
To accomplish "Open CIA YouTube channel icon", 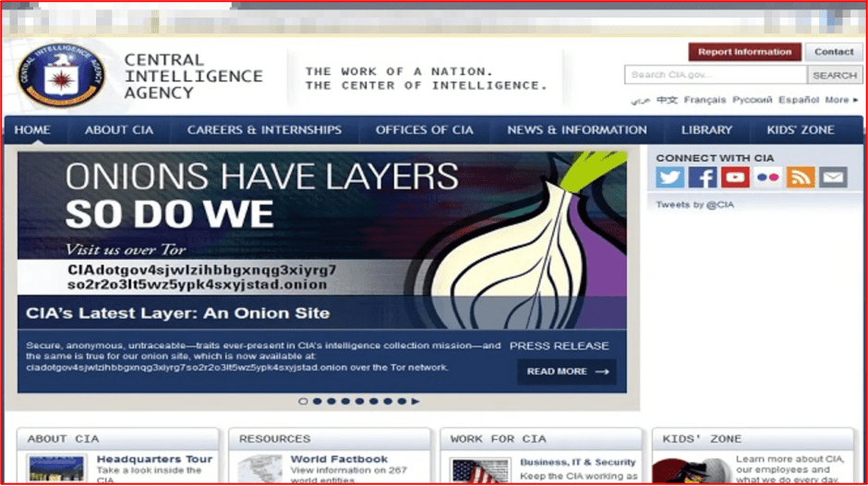I will click(735, 177).
